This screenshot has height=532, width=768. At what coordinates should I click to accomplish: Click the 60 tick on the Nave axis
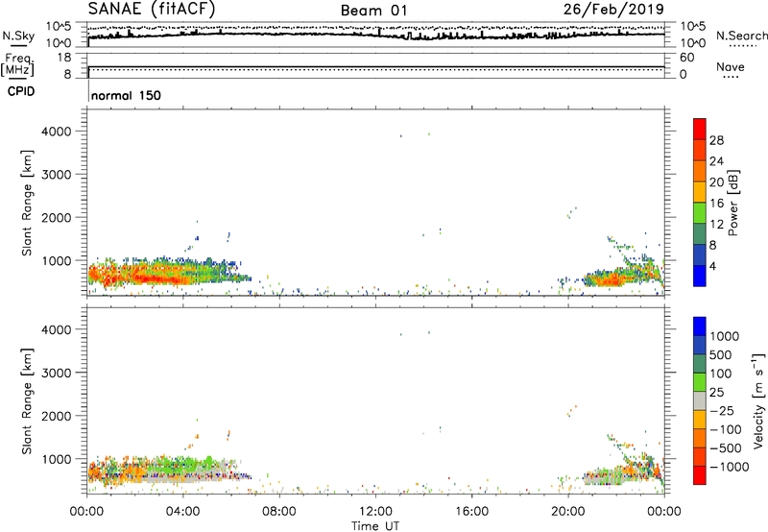pos(686,58)
